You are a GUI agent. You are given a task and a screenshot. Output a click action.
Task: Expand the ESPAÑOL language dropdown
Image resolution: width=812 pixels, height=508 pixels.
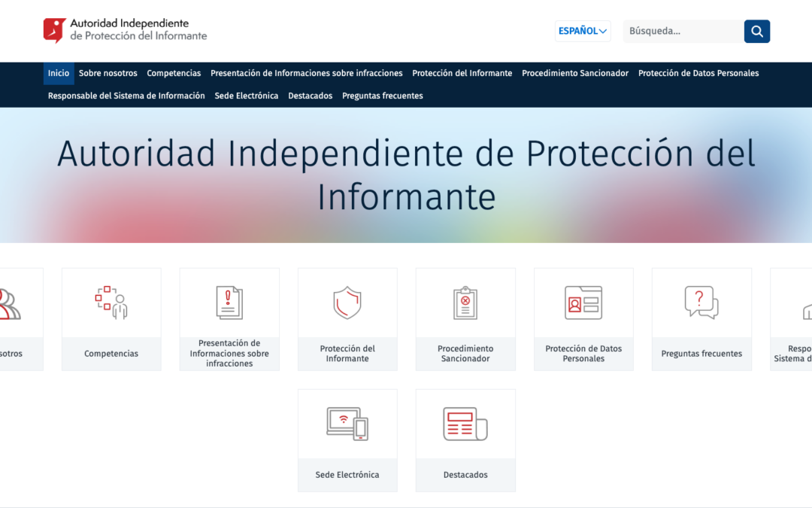pos(583,31)
